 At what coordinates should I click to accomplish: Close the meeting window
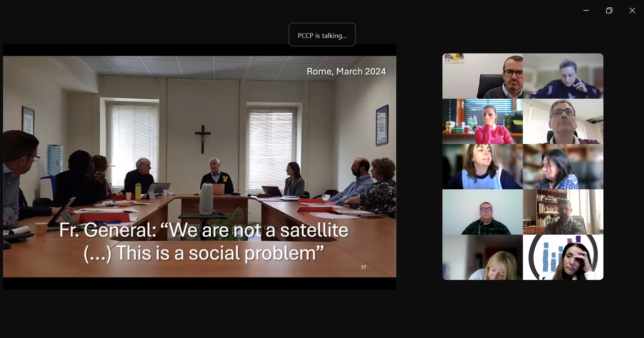[x=632, y=10]
